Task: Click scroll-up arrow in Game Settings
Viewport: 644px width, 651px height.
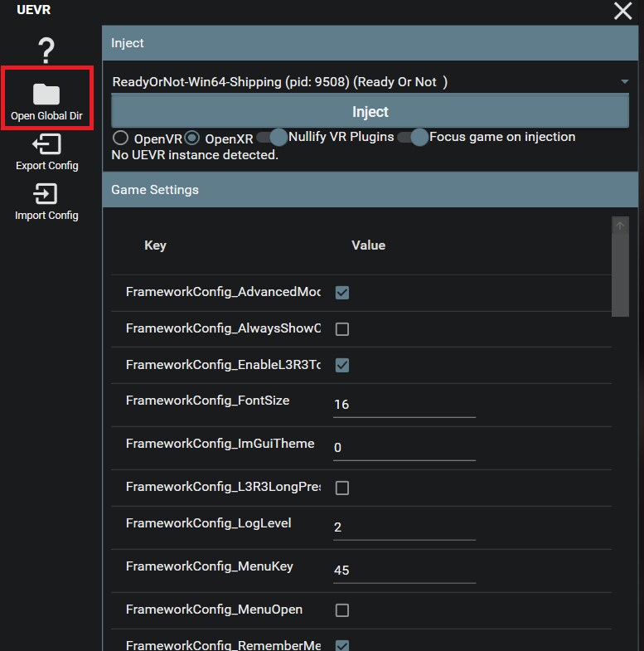Action: [620, 226]
